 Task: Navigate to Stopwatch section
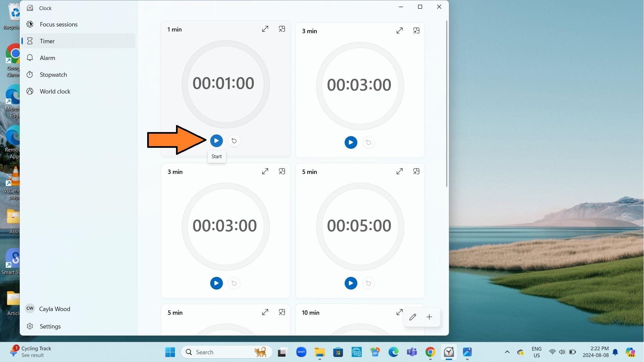coord(53,75)
